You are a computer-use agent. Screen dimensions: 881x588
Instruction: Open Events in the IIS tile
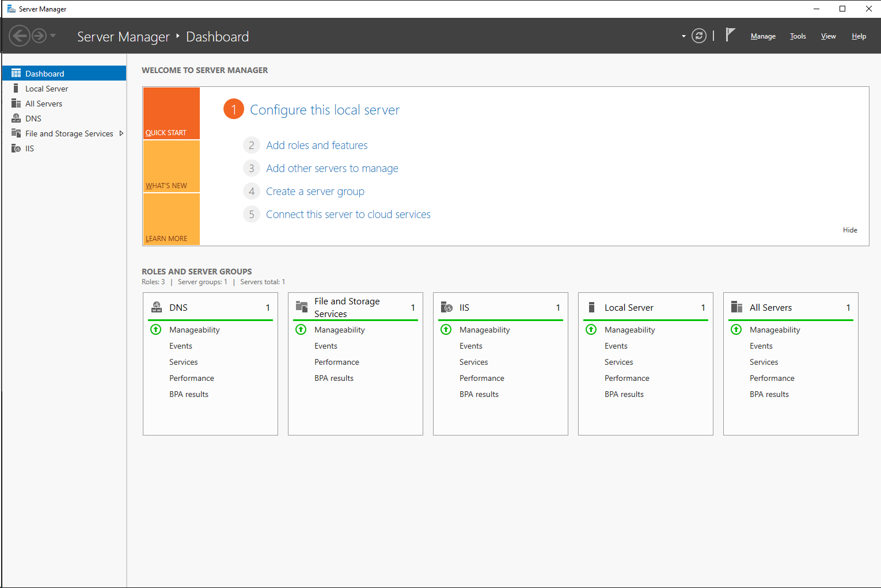click(471, 346)
